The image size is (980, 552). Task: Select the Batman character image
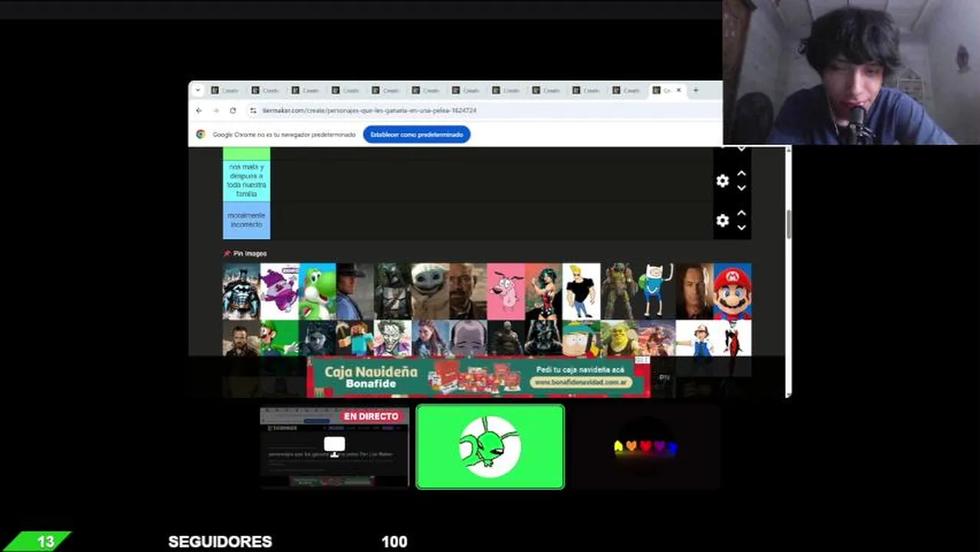click(x=242, y=291)
